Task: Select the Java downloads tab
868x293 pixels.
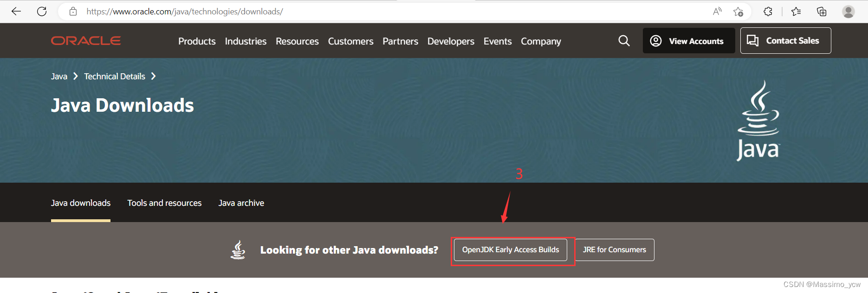Action: tap(81, 203)
